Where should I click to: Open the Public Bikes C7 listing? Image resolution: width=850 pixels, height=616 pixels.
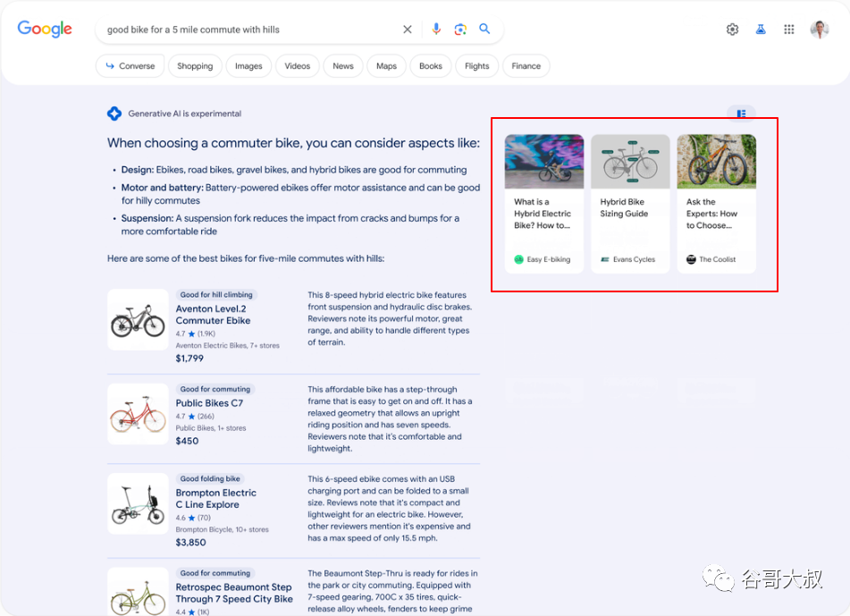coord(209,403)
